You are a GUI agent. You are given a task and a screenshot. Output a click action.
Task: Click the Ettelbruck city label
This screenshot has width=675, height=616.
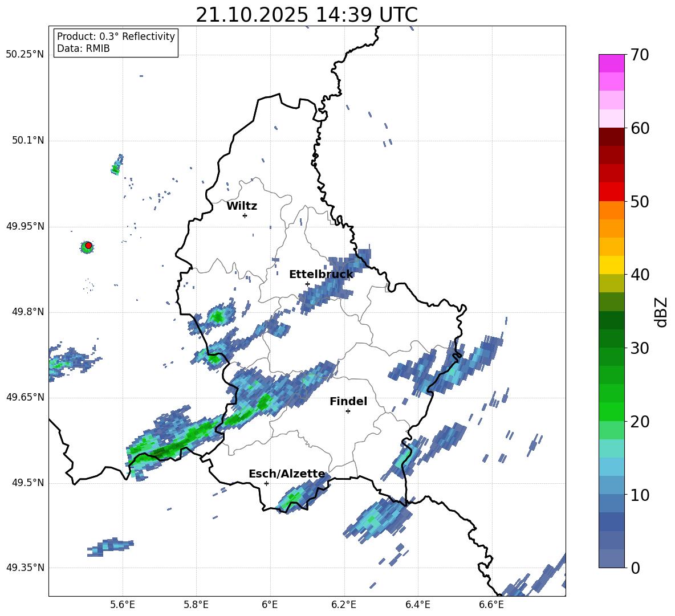tap(321, 275)
